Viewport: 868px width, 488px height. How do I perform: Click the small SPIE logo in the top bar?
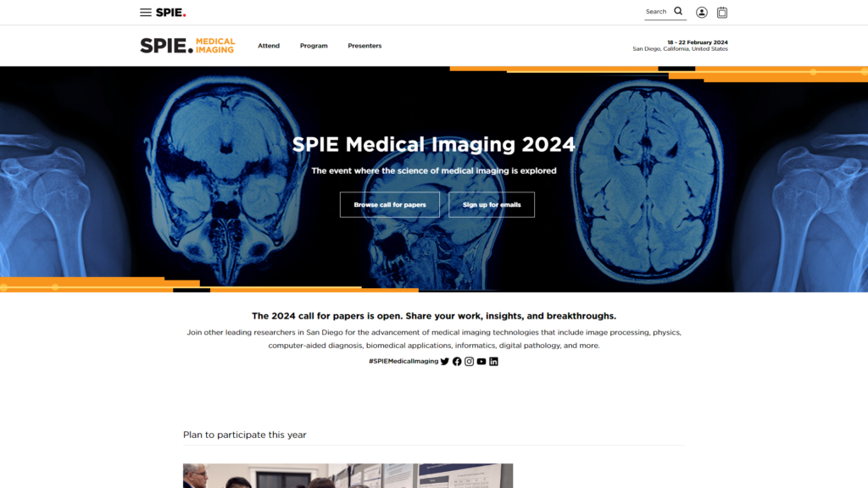[171, 12]
